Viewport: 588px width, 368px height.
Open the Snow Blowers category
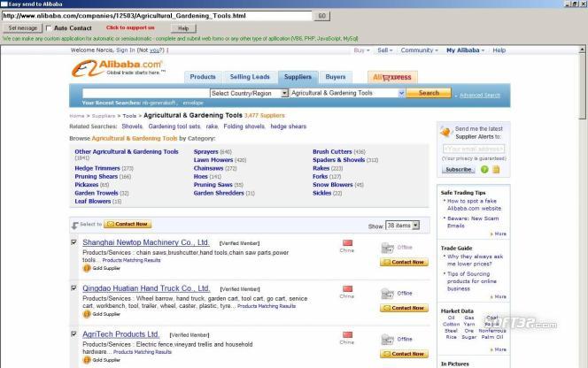click(333, 185)
